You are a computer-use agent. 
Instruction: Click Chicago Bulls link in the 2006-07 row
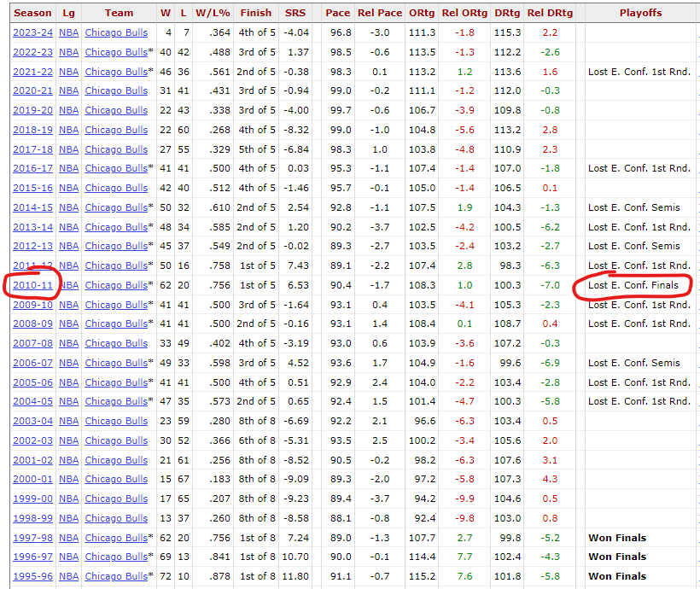point(116,363)
